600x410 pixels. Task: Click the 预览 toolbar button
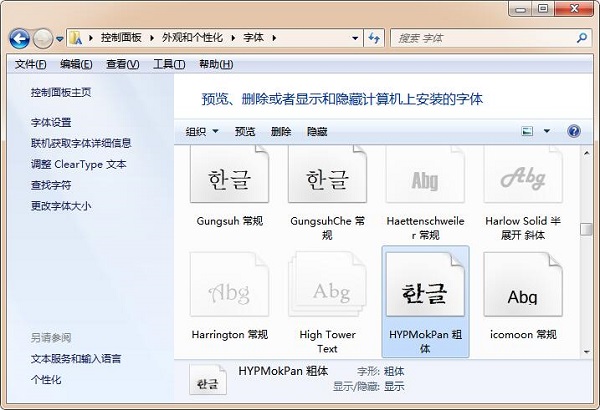(x=245, y=131)
